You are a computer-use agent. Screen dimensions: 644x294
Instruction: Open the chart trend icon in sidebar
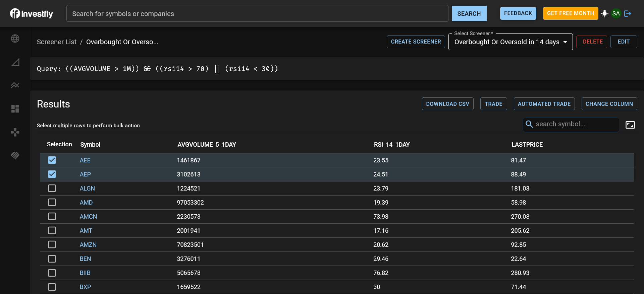(x=15, y=85)
